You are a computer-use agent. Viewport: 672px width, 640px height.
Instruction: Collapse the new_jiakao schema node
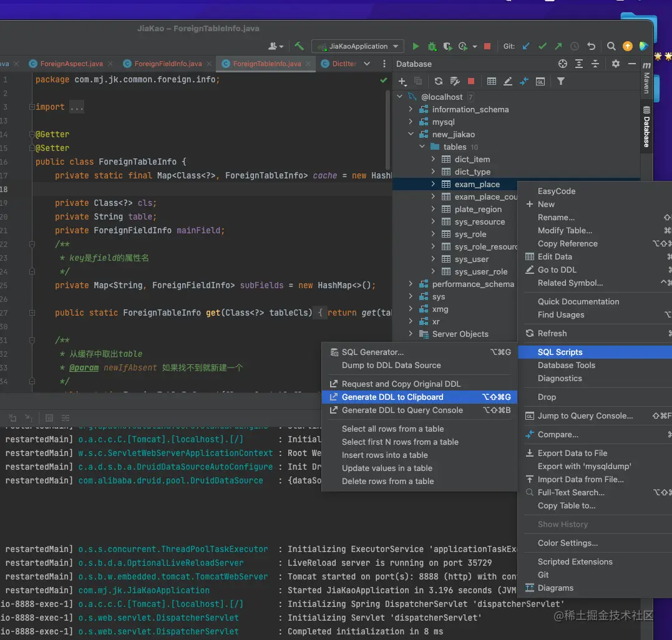pyautogui.click(x=411, y=134)
